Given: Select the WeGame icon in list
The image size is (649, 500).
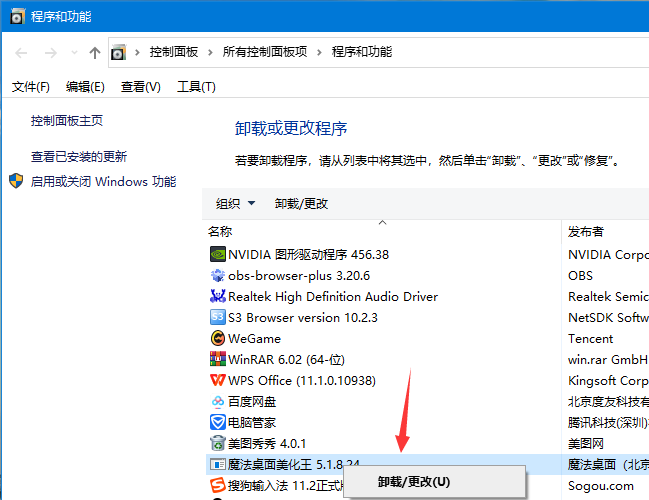Looking at the screenshot, I should pyautogui.click(x=218, y=339).
